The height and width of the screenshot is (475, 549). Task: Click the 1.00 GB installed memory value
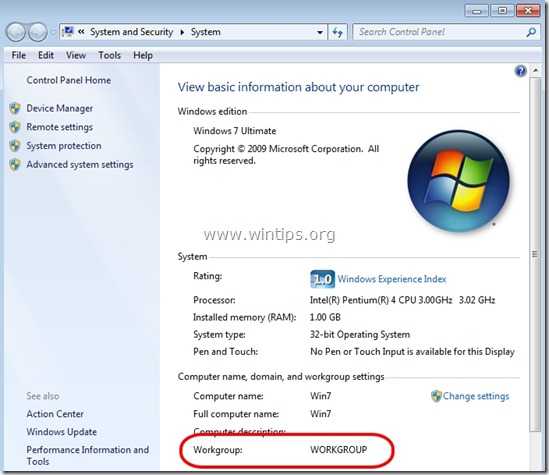point(325,317)
